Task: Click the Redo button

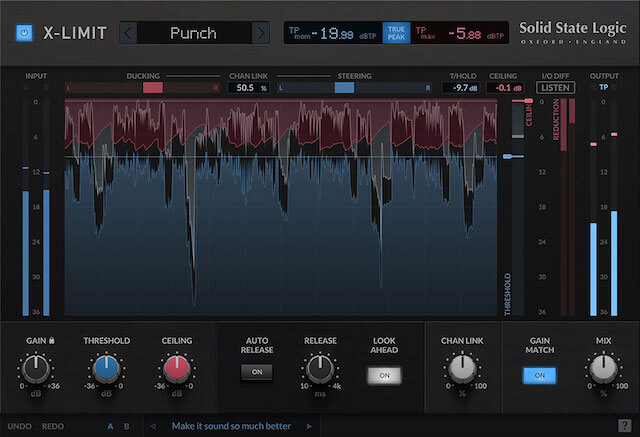Action: [x=53, y=426]
